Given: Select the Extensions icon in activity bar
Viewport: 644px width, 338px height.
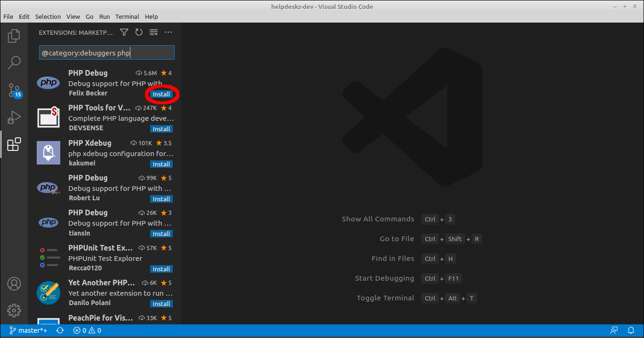Looking at the screenshot, I should pos(14,144).
